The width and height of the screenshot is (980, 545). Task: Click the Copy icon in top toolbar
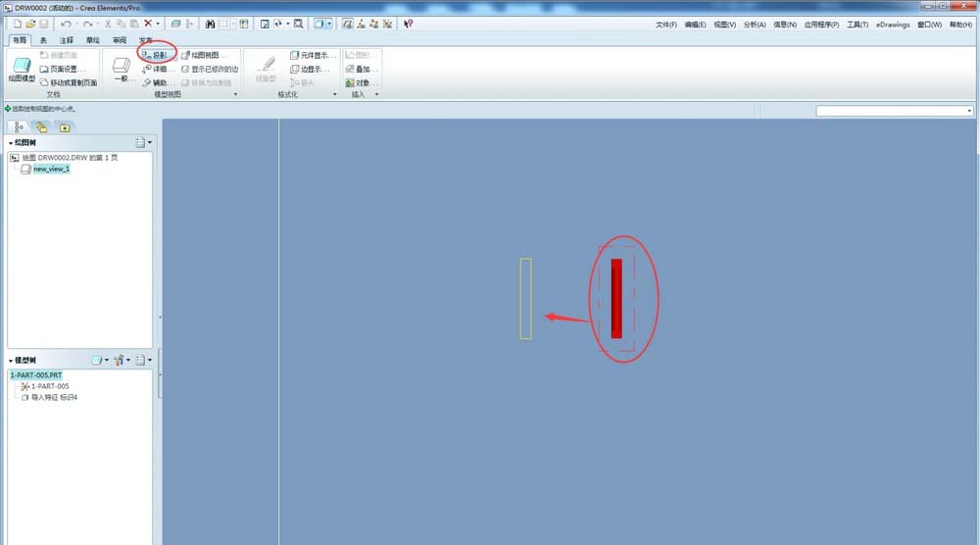click(x=121, y=24)
